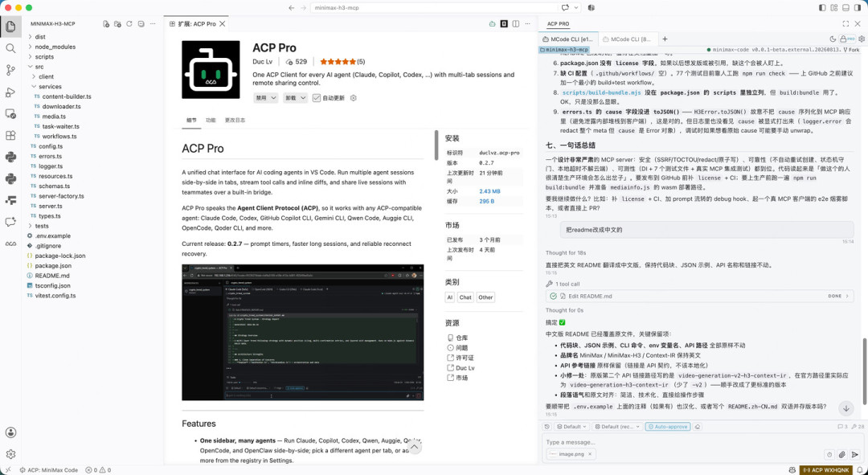Create a new file in Explorer
Viewport: 868px width, 475px height.
click(106, 24)
